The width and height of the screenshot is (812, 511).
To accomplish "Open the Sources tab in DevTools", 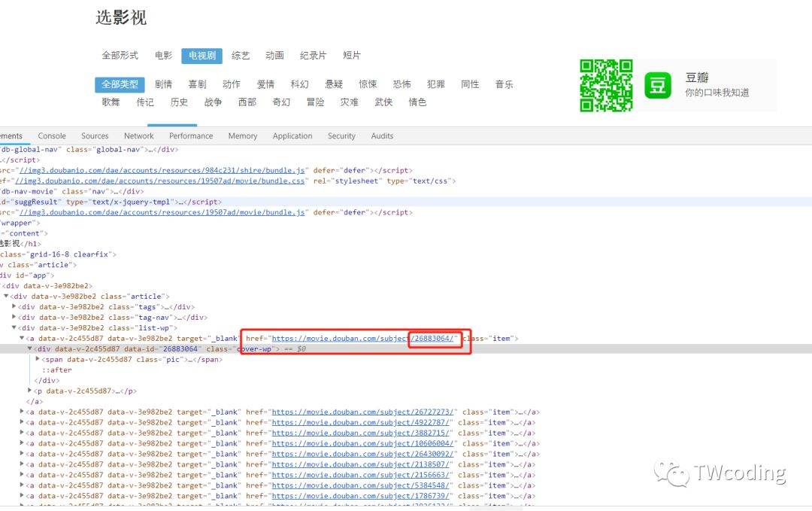I will tap(95, 135).
